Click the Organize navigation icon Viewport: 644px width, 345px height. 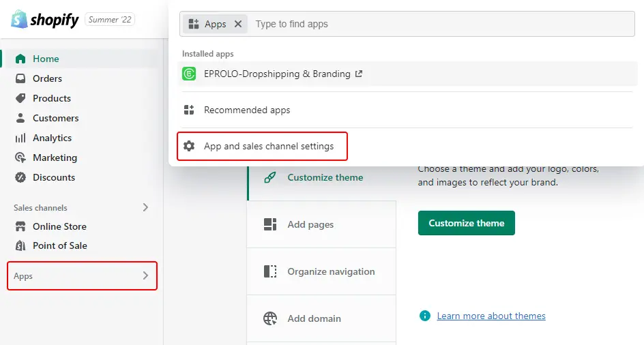pos(270,271)
